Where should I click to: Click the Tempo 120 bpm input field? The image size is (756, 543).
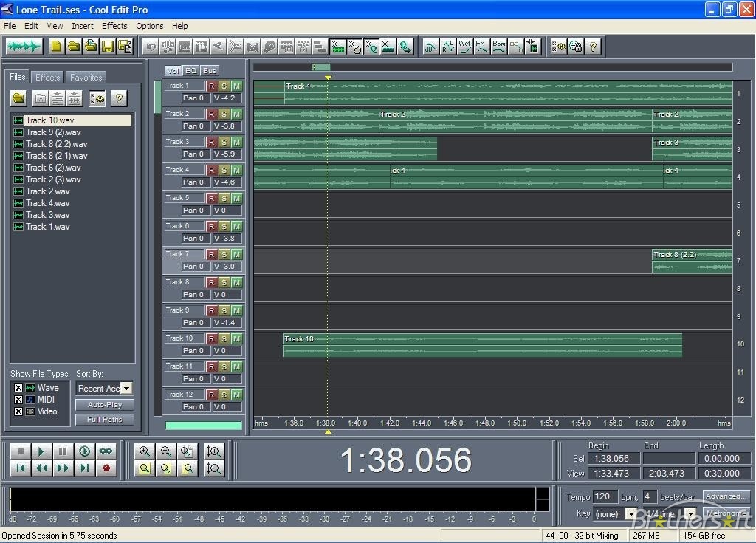(605, 496)
